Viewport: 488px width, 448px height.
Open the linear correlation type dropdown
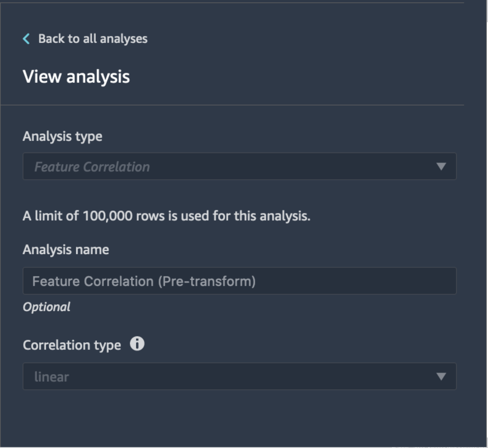[x=239, y=376]
